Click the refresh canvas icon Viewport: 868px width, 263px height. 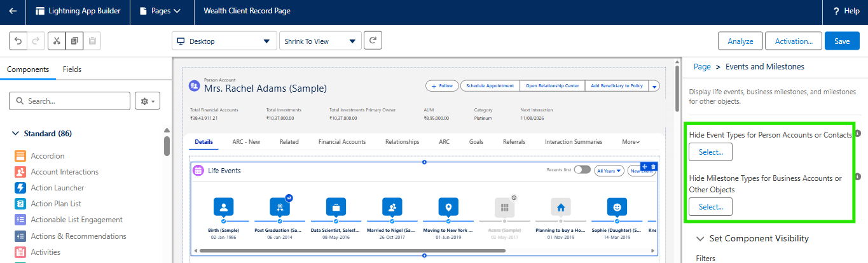point(374,41)
